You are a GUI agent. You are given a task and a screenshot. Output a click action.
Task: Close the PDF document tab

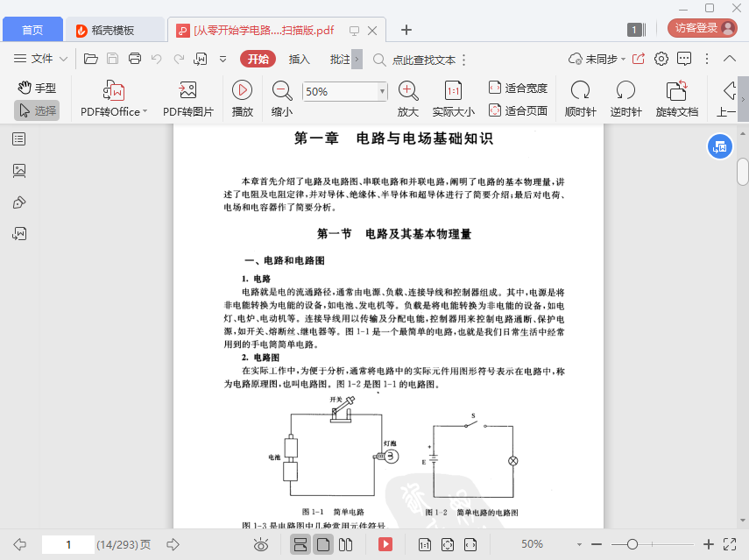tap(372, 31)
